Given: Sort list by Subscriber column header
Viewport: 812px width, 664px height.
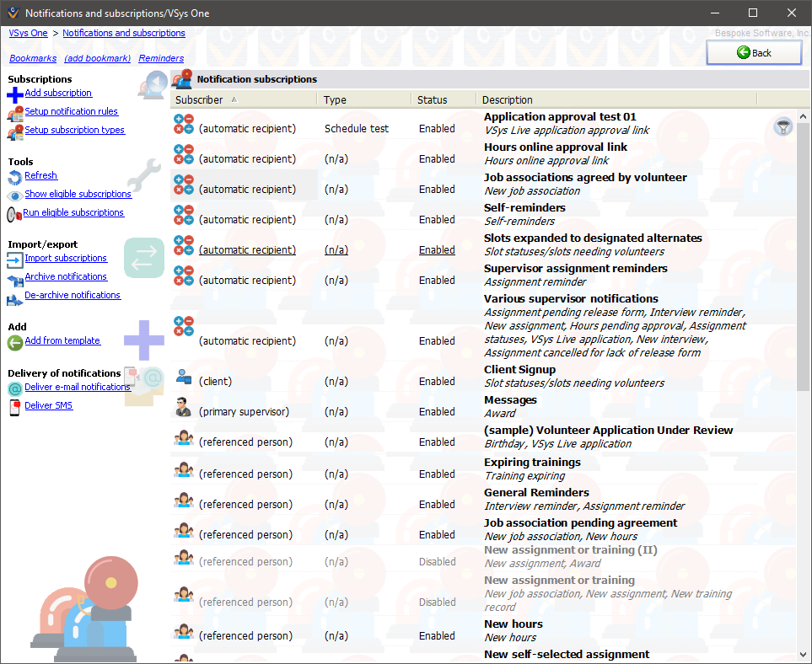Looking at the screenshot, I should point(200,99).
